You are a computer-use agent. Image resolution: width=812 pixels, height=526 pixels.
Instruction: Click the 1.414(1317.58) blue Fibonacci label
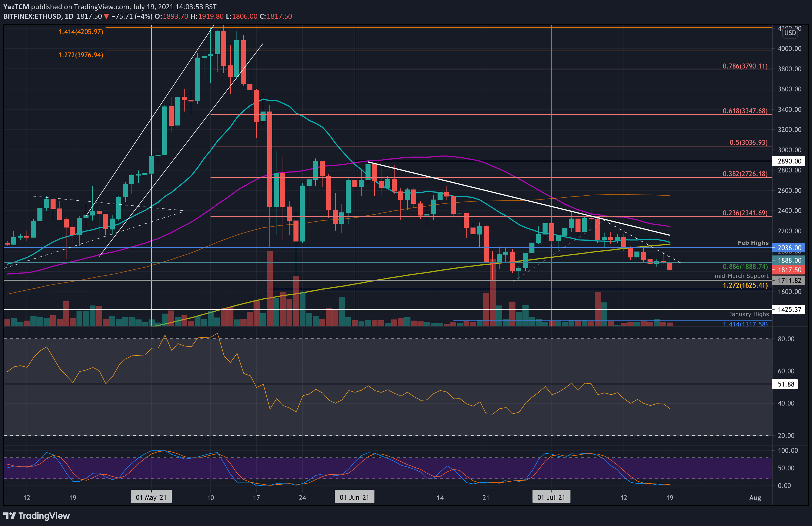point(745,324)
